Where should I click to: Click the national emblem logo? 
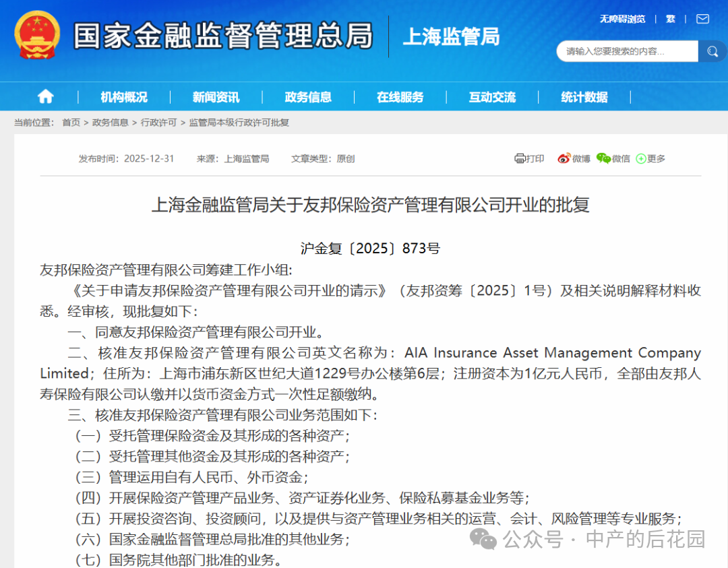coord(37,35)
